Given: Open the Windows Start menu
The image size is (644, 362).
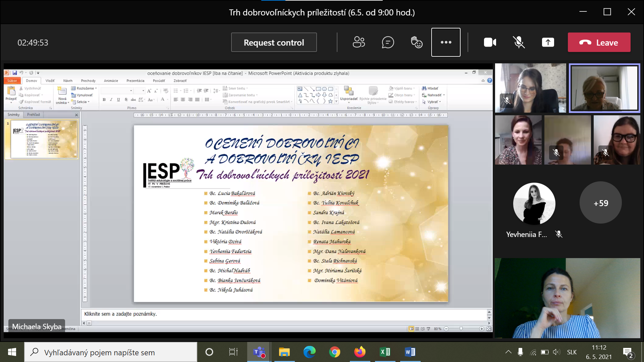Looking at the screenshot, I should click(12, 352).
